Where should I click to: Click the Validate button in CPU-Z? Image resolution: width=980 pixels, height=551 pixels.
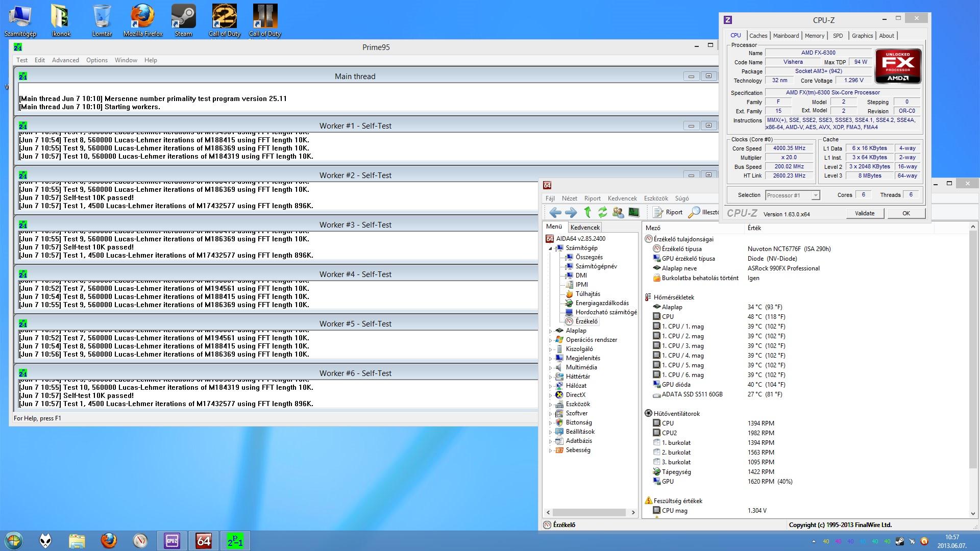tap(864, 213)
